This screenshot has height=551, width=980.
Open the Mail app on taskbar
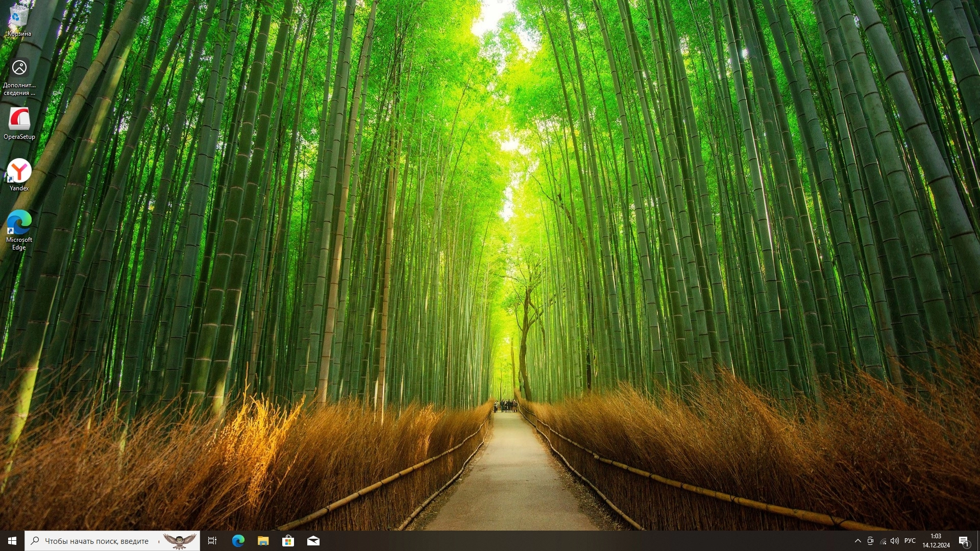[x=313, y=541]
